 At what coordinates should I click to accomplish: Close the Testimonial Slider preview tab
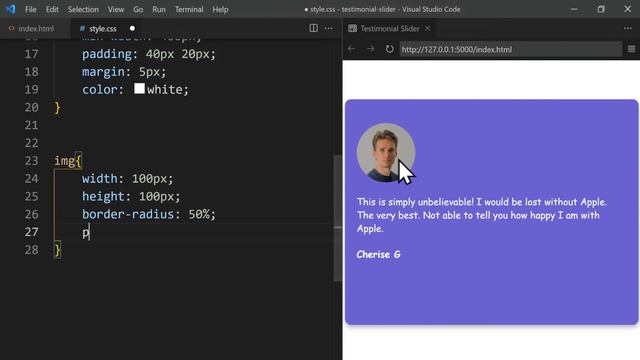(x=427, y=28)
